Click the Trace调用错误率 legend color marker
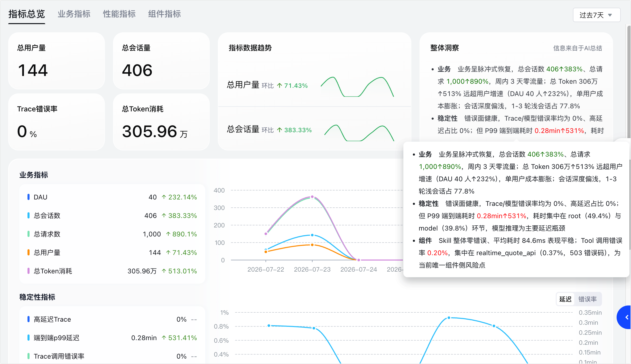Screen dimensions: 631x364 [x=28, y=356]
